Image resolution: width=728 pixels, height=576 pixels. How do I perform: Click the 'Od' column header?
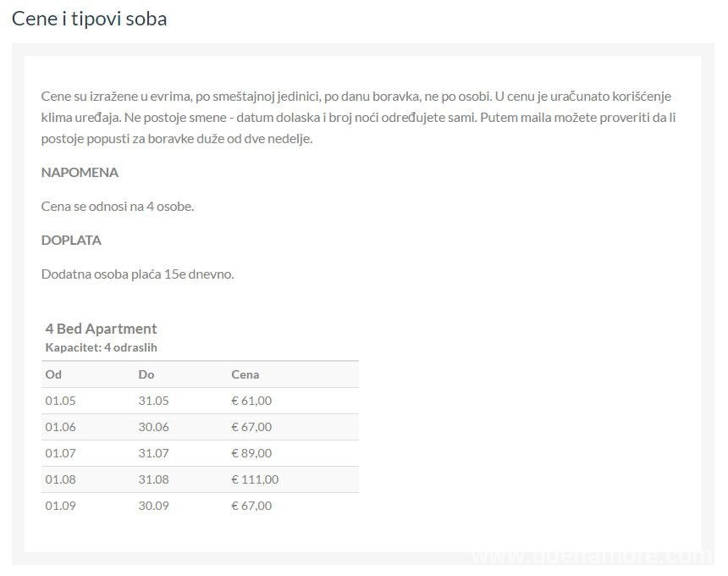pos(53,374)
